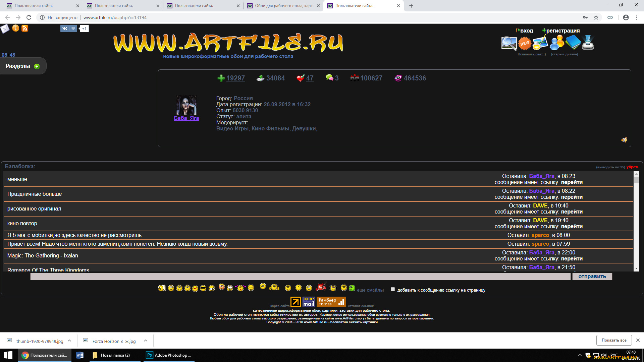Open the Баба_Яга profile link
644x362 pixels.
click(x=186, y=118)
